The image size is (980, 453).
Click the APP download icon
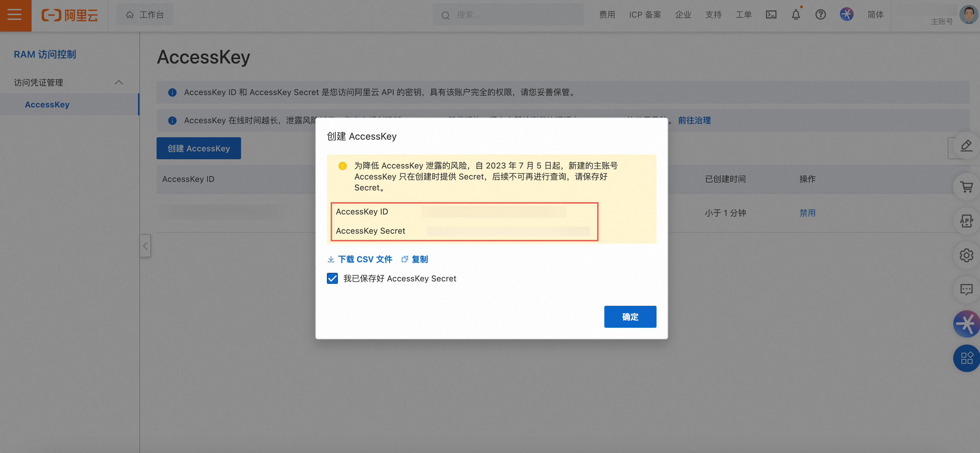pos(966,221)
